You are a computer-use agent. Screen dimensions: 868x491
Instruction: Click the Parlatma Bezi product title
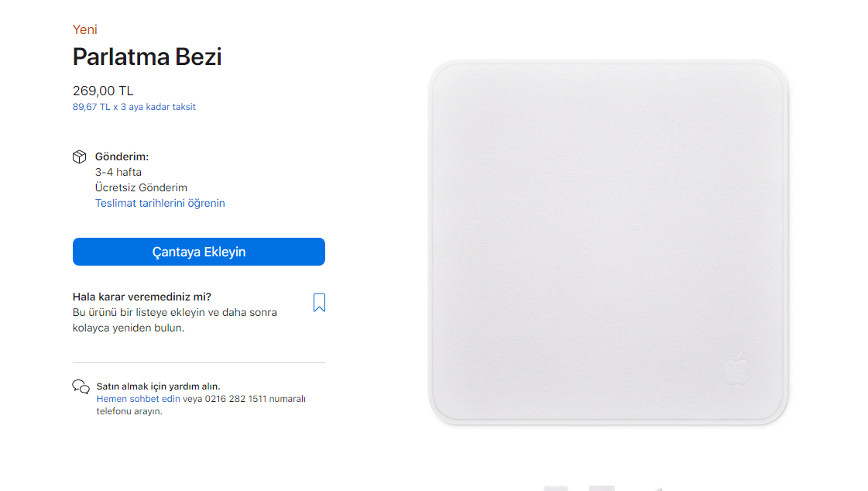(147, 57)
